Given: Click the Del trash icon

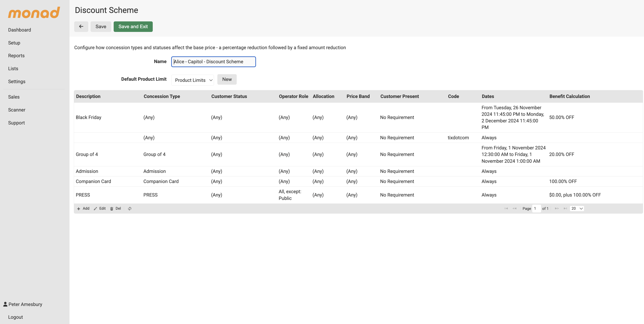Looking at the screenshot, I should [x=116, y=209].
